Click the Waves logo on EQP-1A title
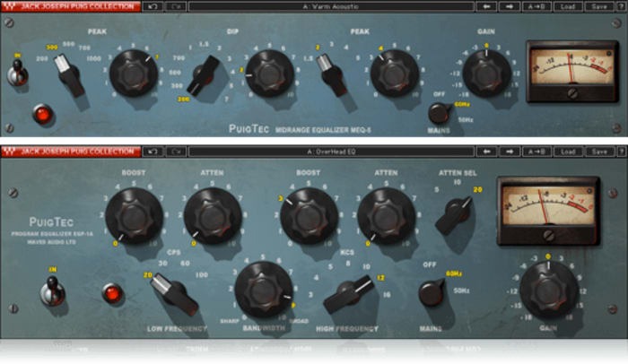Screen dimensions: 628x364 click(9, 152)
